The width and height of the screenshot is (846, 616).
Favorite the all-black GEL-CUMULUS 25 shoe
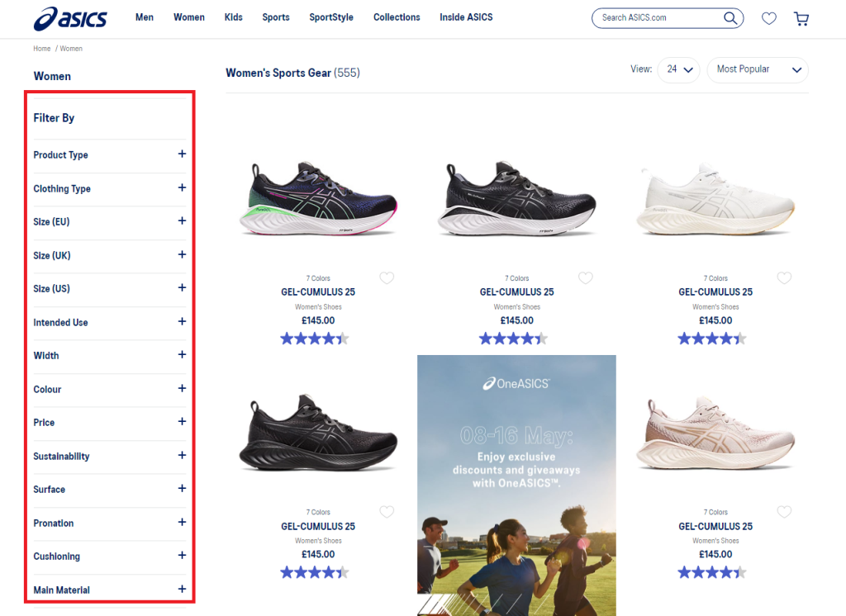(387, 511)
